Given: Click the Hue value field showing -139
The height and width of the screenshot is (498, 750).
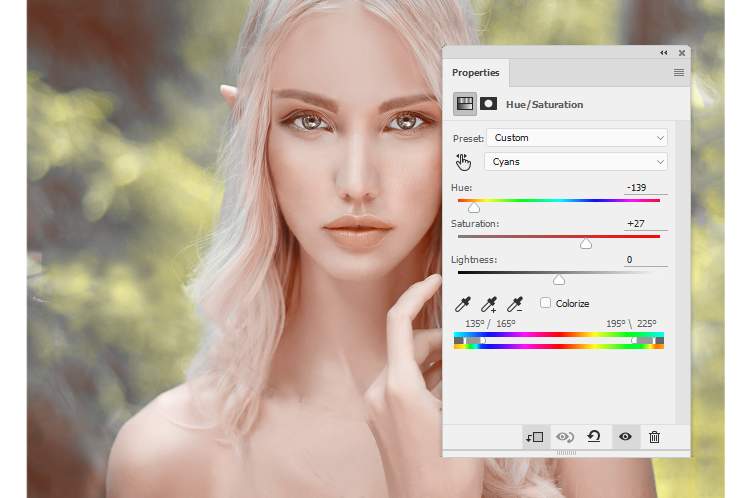Looking at the screenshot, I should (645, 188).
